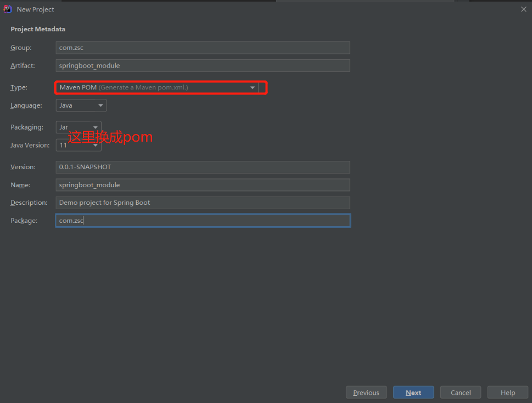Click the Language label

coord(26,105)
